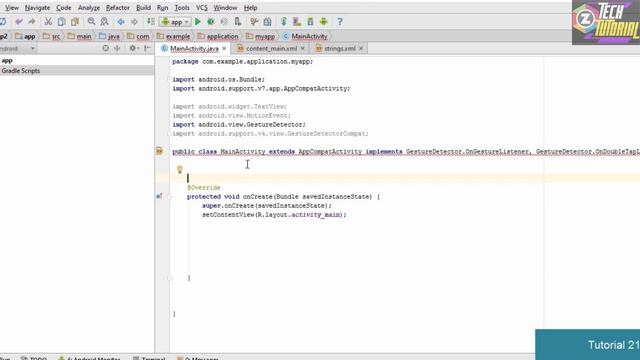Click Scroll from Source target icon
The height and width of the screenshot is (360, 640).
[105, 48]
